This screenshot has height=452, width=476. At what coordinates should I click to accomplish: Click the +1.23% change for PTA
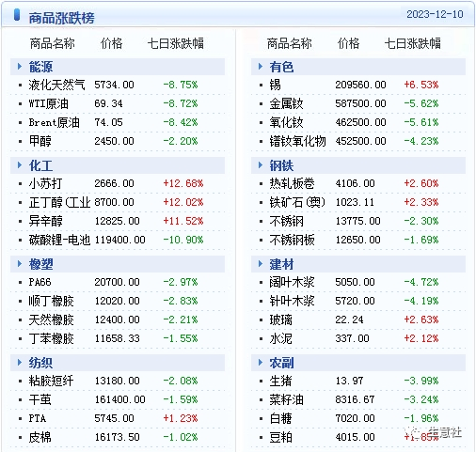pyautogui.click(x=181, y=418)
